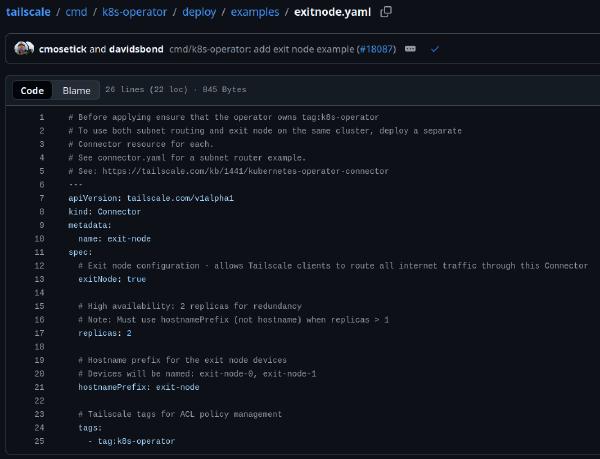Image resolution: width=600 pixels, height=459 pixels.
Task: Click 'Devices will be named' comment line
Action: 197,374
